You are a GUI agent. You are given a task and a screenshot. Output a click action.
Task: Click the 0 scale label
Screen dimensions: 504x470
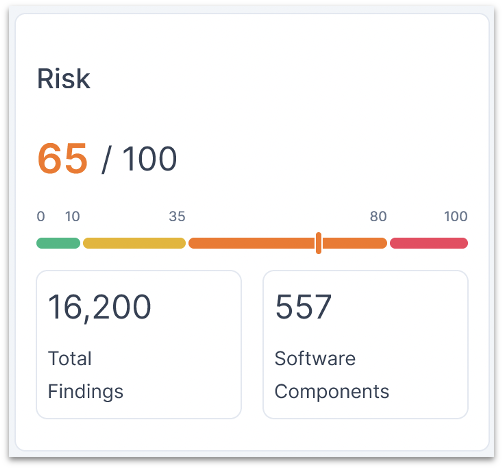pyautogui.click(x=41, y=216)
